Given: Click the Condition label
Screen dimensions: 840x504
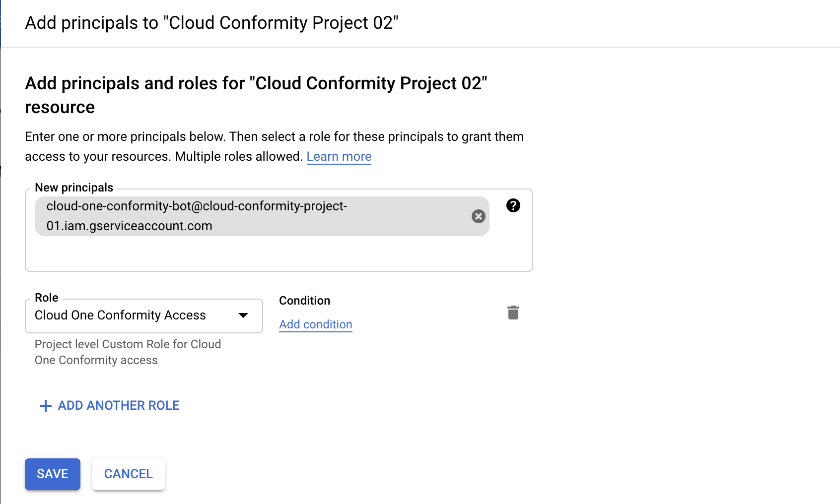Looking at the screenshot, I should pyautogui.click(x=304, y=301).
